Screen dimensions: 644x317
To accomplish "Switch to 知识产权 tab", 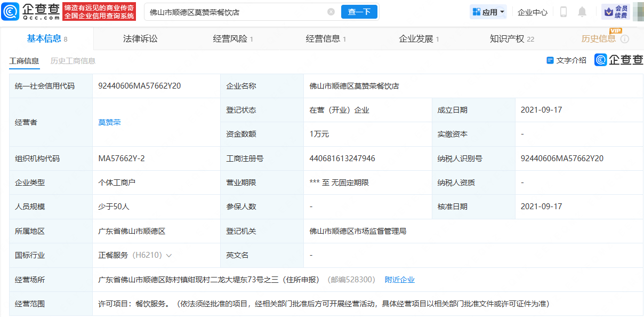I will point(512,38).
